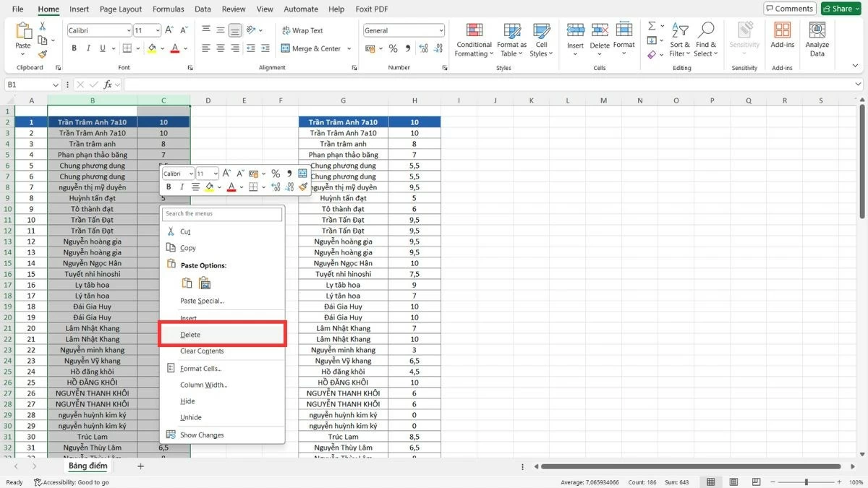868x488 pixels.
Task: Toggle italic formatting on the mini toolbar
Action: pyautogui.click(x=182, y=186)
